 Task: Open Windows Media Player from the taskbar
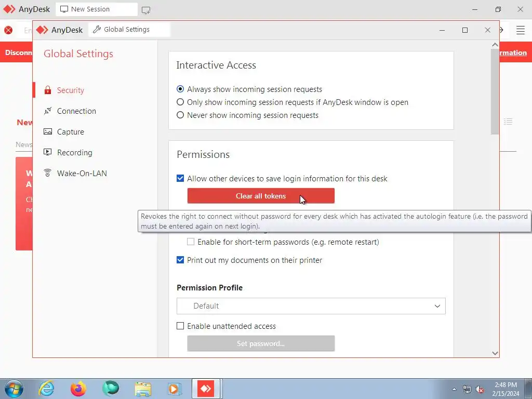coord(175,389)
